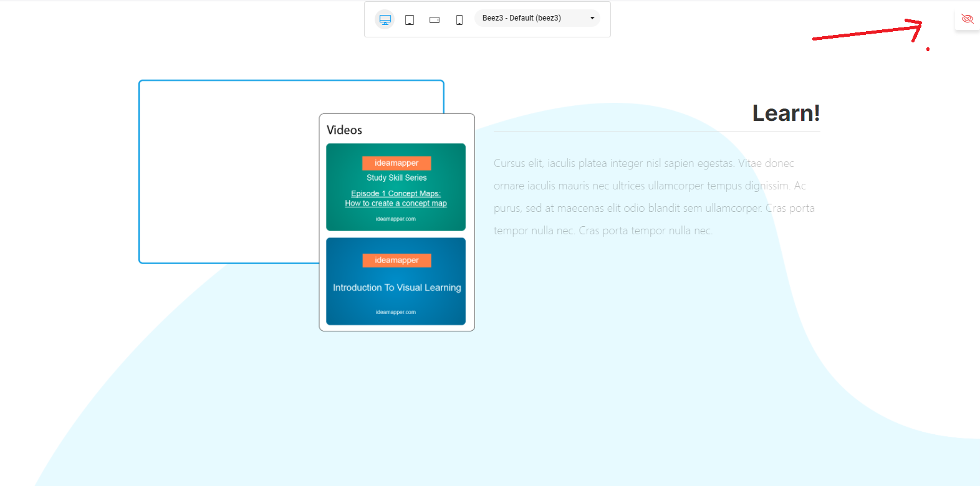The width and height of the screenshot is (980, 486).
Task: Click the Videos heading text
Action: (x=344, y=130)
